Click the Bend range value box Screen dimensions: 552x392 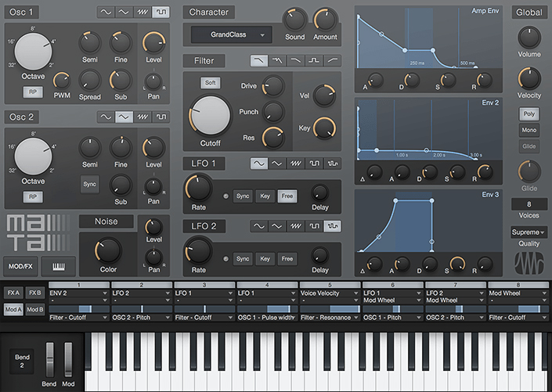(22, 361)
